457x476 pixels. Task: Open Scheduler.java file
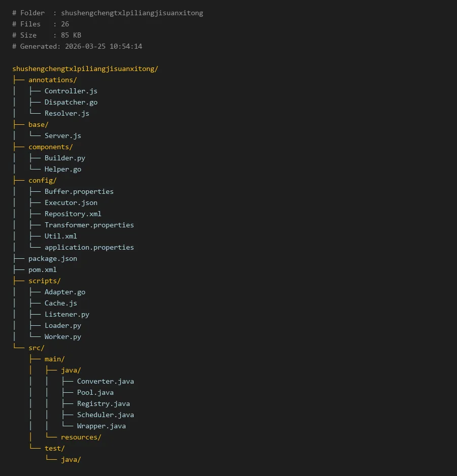point(105,415)
